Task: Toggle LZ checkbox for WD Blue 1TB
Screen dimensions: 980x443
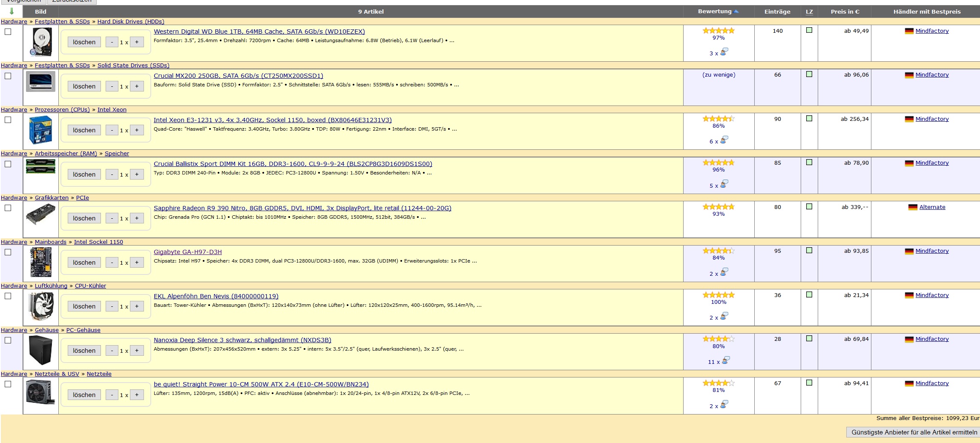Action: click(x=809, y=30)
